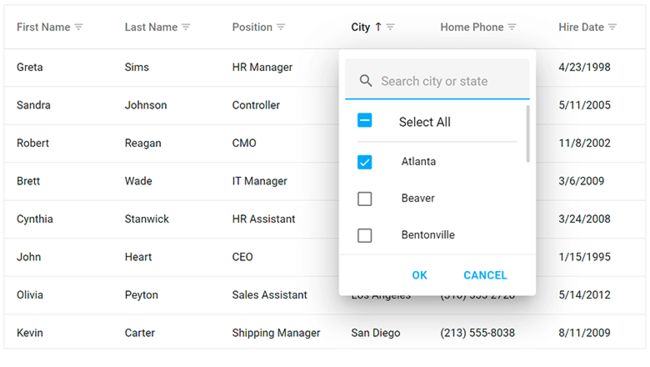Check the Beaver checkbox
Viewport: 650px width, 367px height.
[365, 199]
